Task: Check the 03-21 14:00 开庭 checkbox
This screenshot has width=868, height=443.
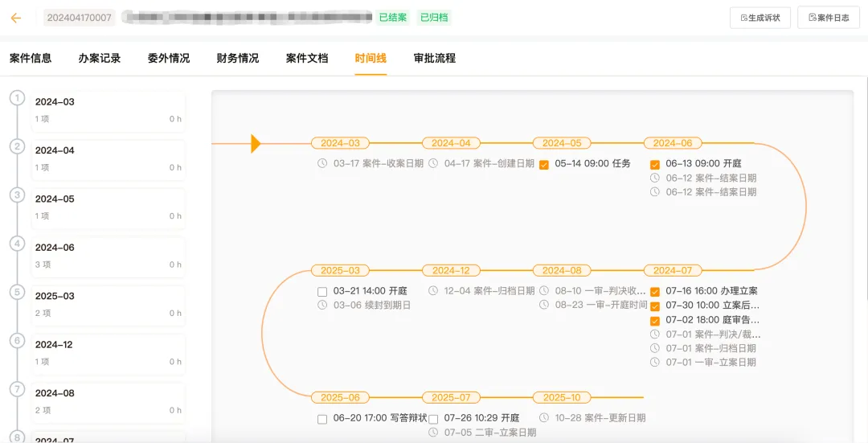Action: pos(322,292)
